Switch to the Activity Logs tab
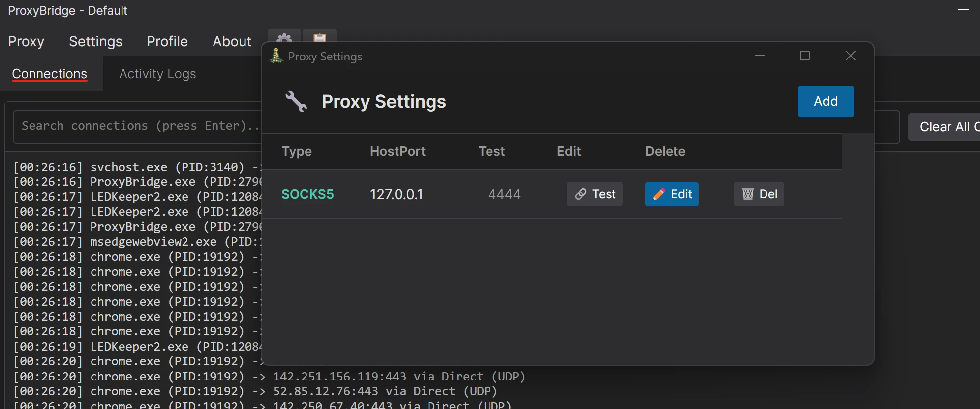The width and height of the screenshot is (980, 409). pos(157,74)
